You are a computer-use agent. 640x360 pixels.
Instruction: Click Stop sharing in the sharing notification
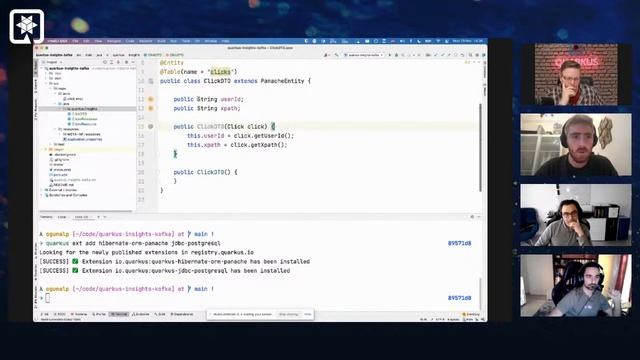[288, 314]
